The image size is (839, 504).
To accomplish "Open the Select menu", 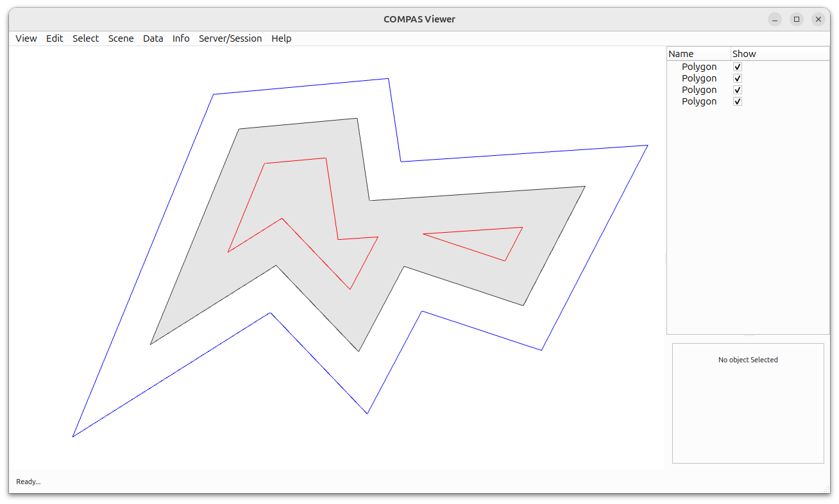I will point(85,38).
